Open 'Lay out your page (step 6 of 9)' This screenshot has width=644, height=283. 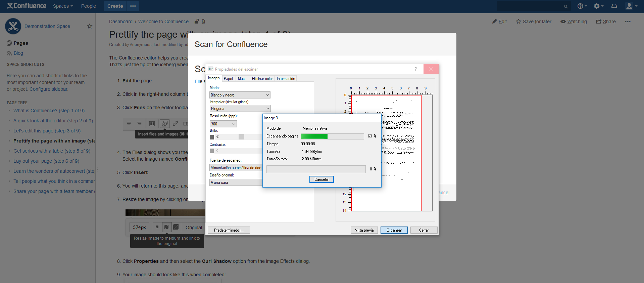point(46,161)
